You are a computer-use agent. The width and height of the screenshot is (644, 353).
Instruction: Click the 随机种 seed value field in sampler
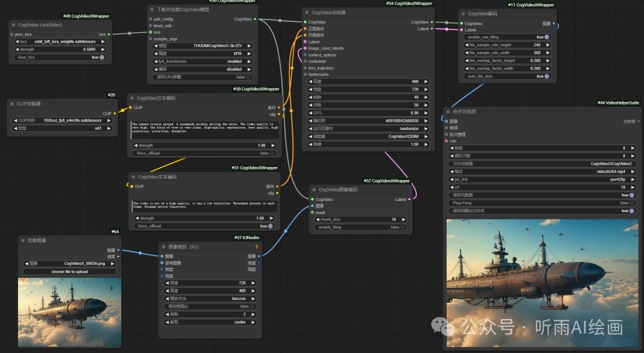coord(369,121)
